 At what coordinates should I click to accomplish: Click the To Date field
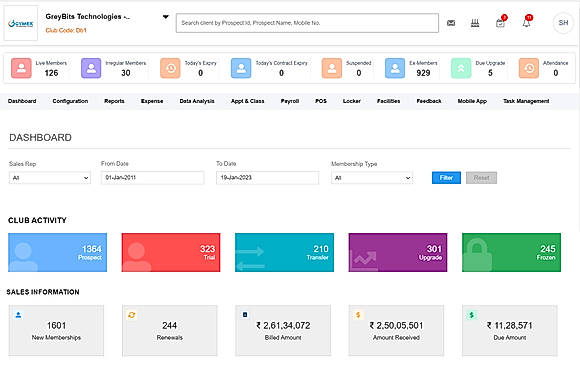[x=267, y=178]
